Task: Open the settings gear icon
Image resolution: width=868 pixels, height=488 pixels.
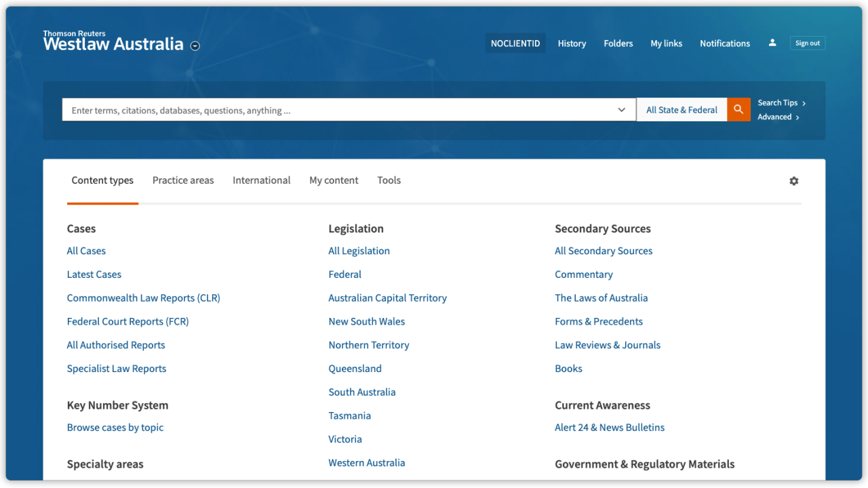Action: (793, 181)
